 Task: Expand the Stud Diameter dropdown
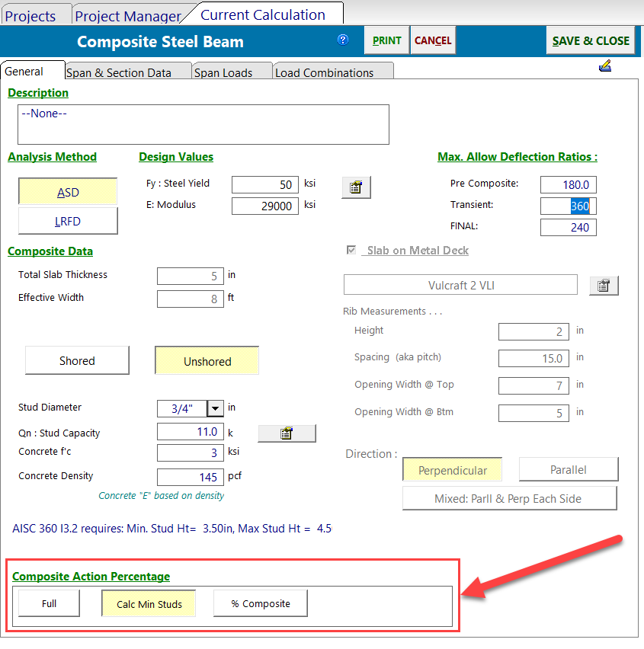click(216, 409)
